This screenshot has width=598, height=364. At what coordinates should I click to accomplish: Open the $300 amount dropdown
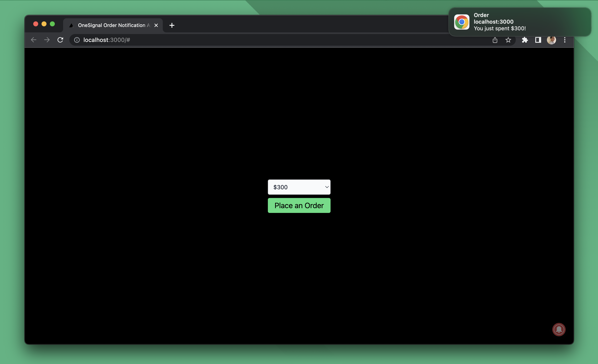point(299,187)
